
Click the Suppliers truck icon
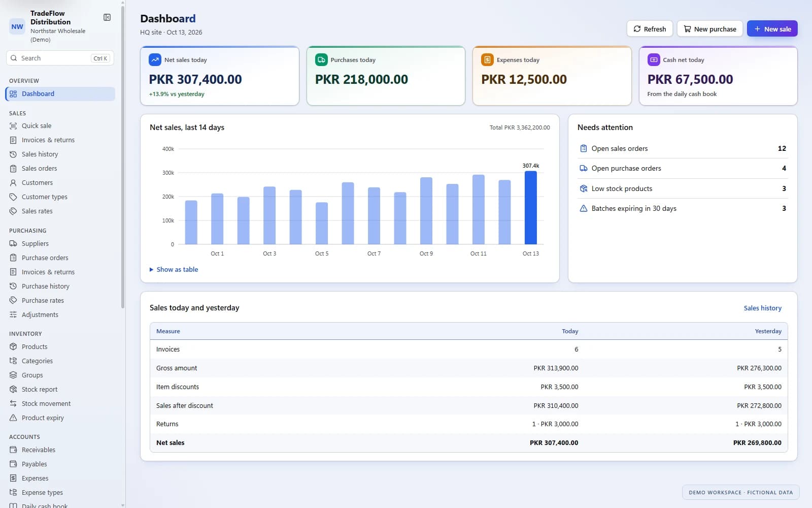click(x=13, y=244)
